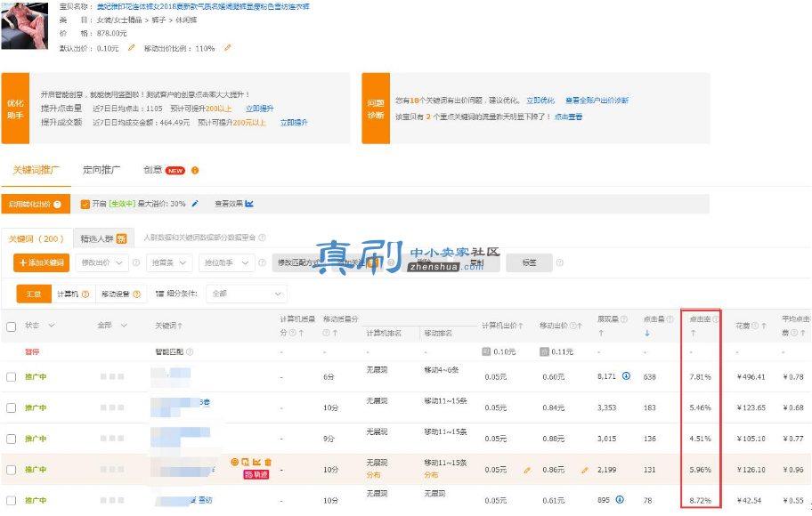Click the 立即优化 link
The image size is (812, 516).
pos(540,101)
